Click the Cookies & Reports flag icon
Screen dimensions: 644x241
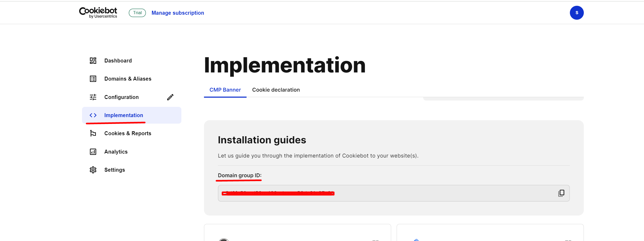click(93, 133)
